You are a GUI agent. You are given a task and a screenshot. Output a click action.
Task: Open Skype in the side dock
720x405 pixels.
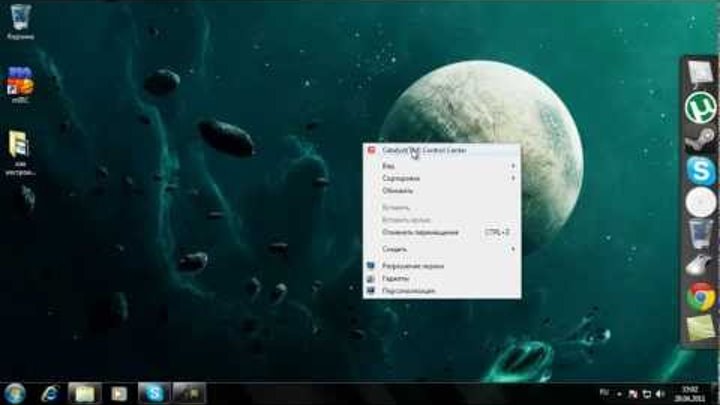[x=699, y=171]
